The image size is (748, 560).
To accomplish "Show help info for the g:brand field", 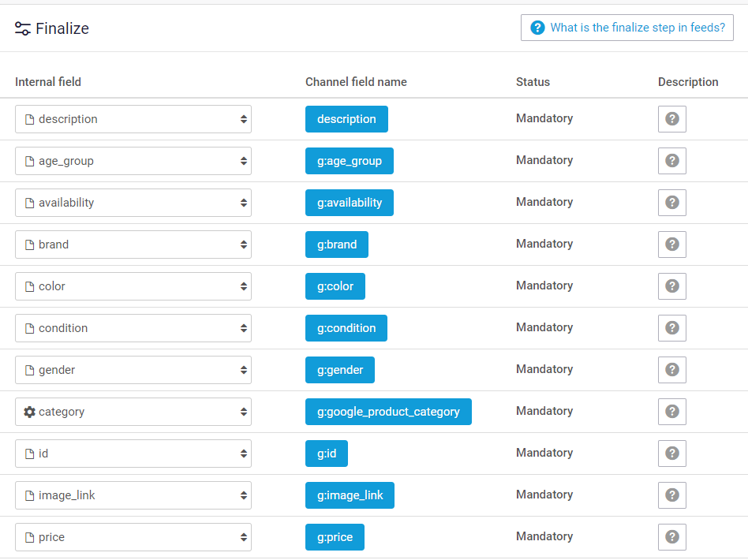I will (x=671, y=245).
